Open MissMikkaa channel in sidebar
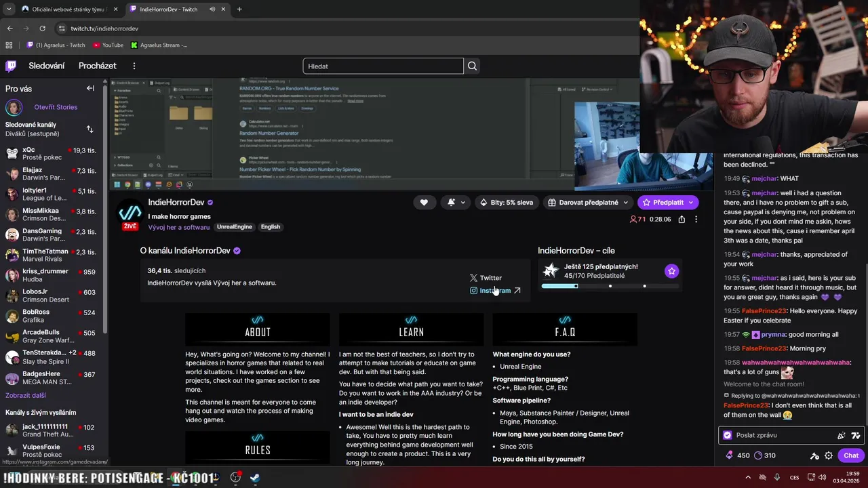 53,214
